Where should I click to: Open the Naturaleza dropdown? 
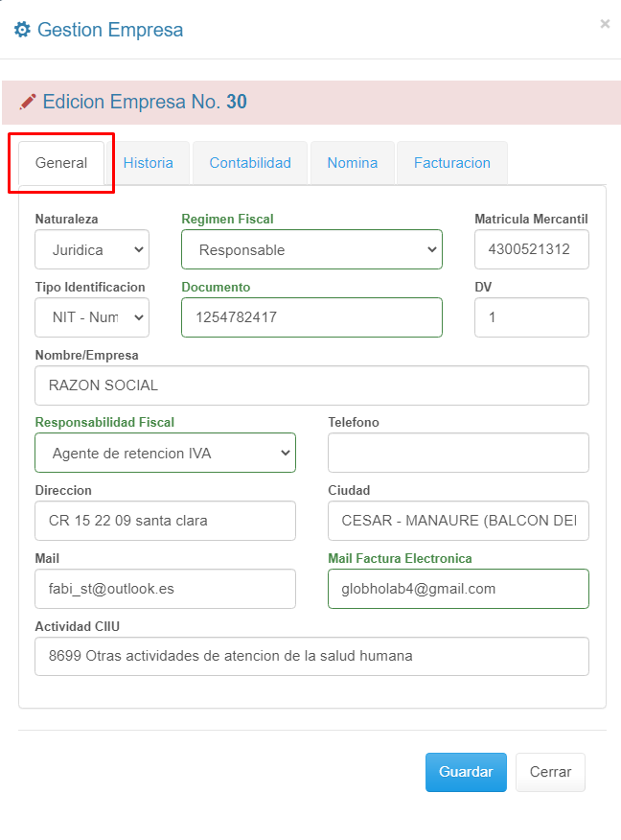point(92,249)
